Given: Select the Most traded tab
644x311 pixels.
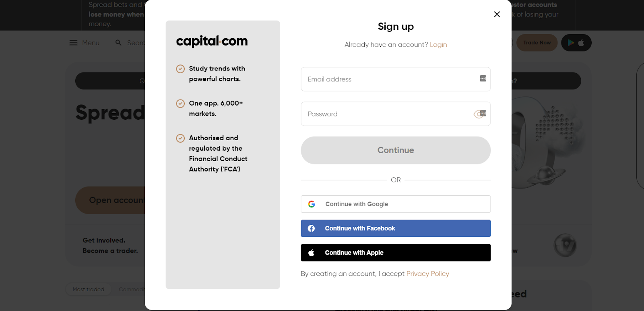Looking at the screenshot, I should (x=89, y=289).
